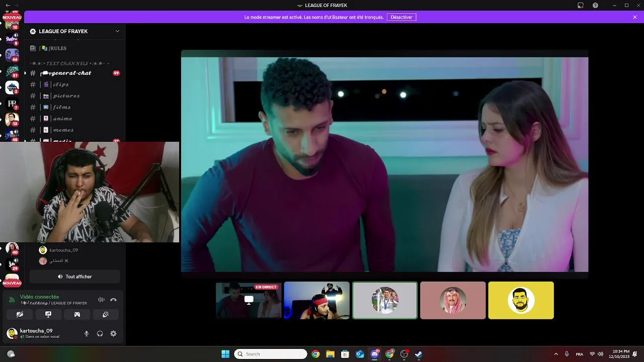Viewport: 644px width, 362px height.
Task: Open OBS Studio from the taskbar
Action: (404, 354)
